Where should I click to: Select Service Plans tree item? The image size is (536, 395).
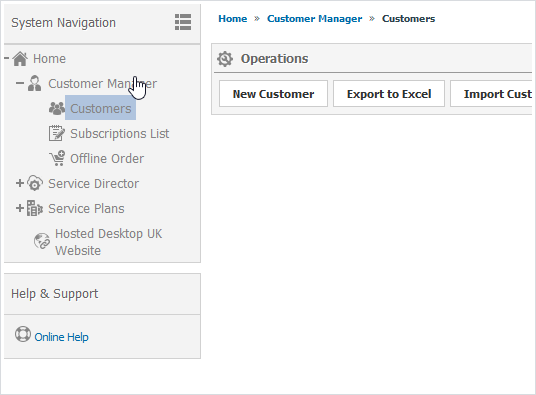(86, 208)
